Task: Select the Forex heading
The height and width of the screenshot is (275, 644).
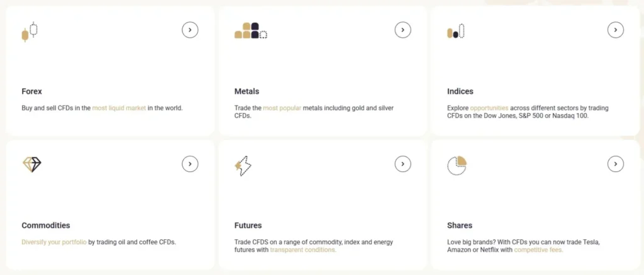Action: click(x=31, y=91)
